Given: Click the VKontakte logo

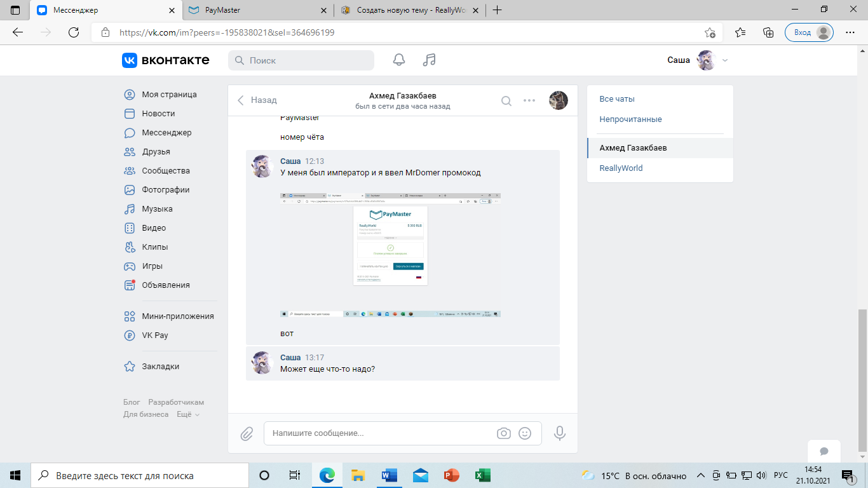Looking at the screenshot, I should [x=166, y=60].
